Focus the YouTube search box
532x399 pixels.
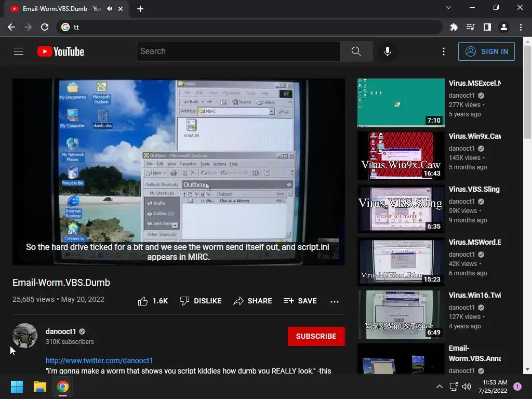(238, 51)
